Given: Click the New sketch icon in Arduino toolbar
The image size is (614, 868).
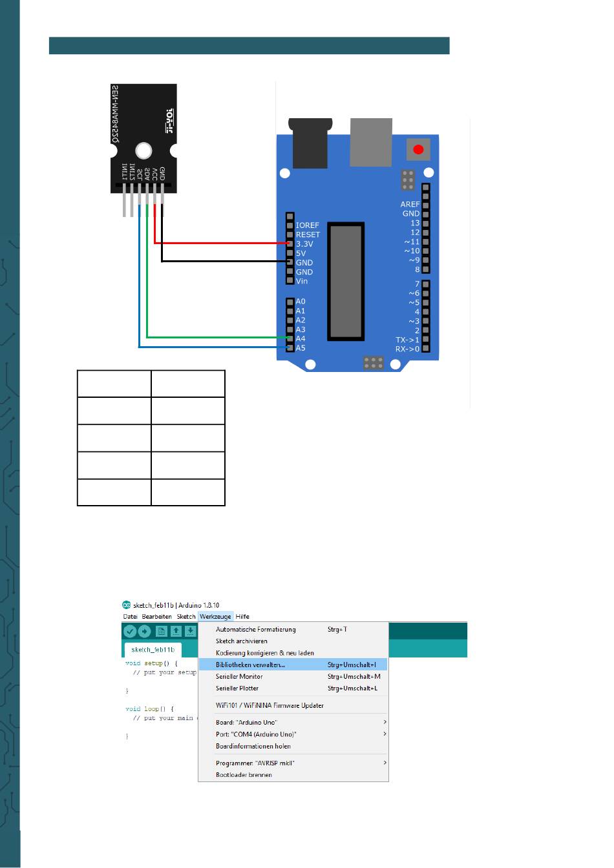Looking at the screenshot, I should coord(162,631).
